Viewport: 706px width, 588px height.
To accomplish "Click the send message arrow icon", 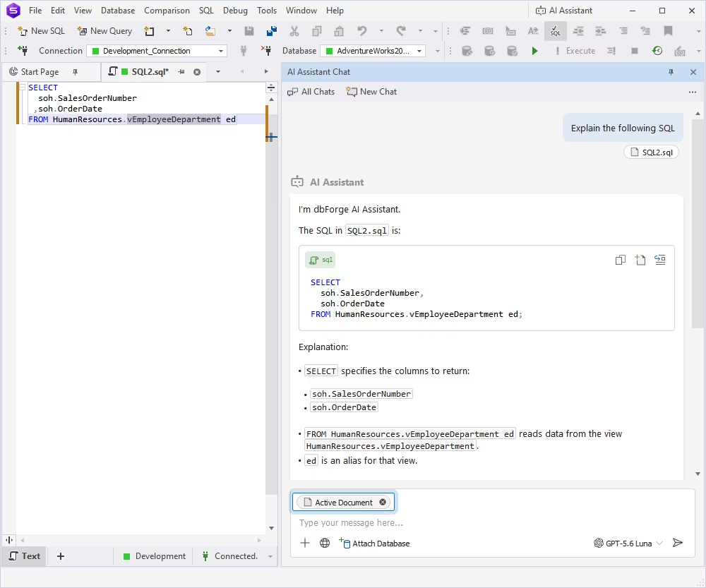I will [x=678, y=543].
